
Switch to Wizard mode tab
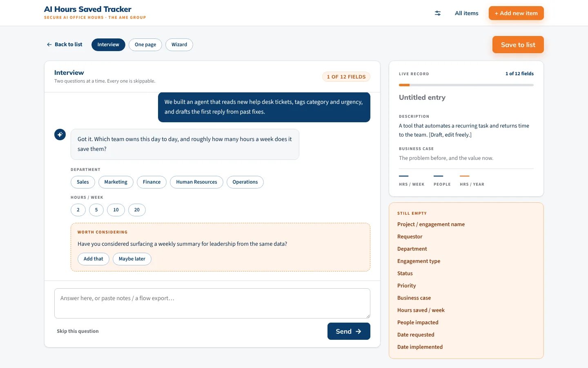179,45
